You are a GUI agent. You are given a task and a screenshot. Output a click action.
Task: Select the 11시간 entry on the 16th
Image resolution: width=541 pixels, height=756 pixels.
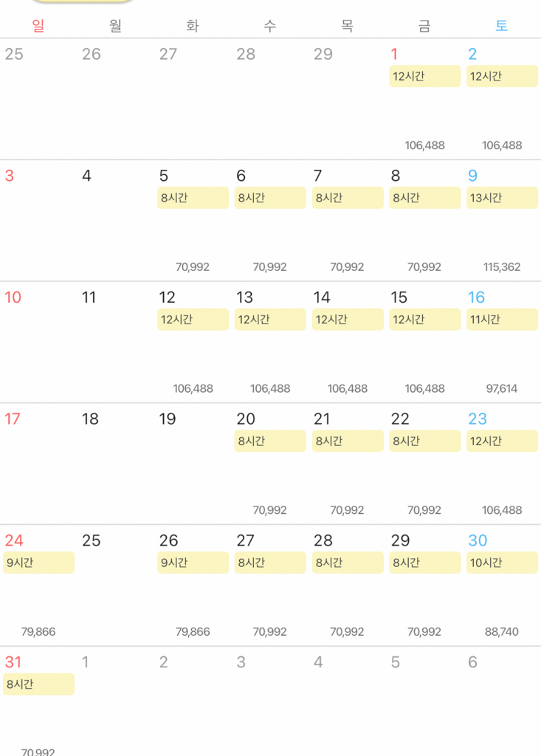tap(502, 320)
